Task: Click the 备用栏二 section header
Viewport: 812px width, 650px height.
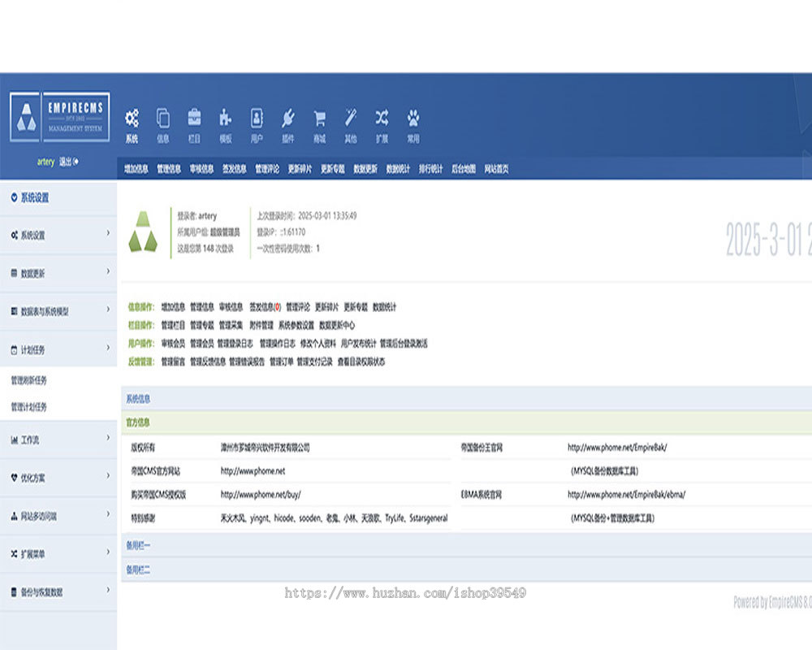Action: pyautogui.click(x=138, y=570)
